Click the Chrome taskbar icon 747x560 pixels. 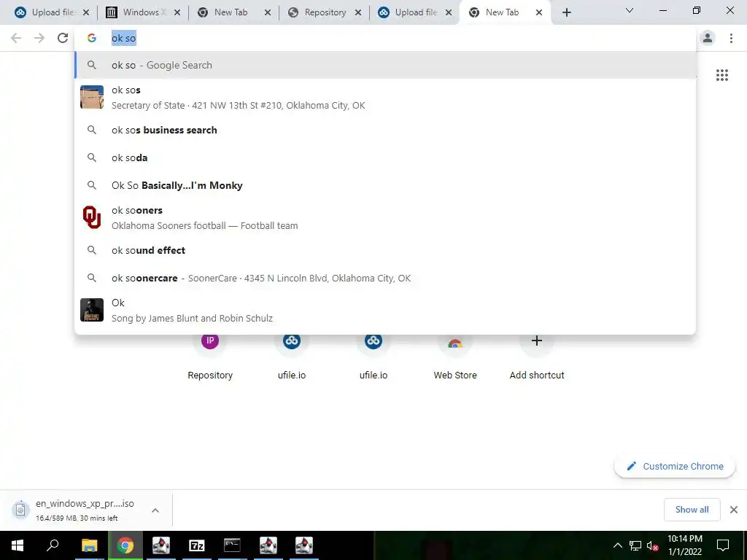[125, 545]
